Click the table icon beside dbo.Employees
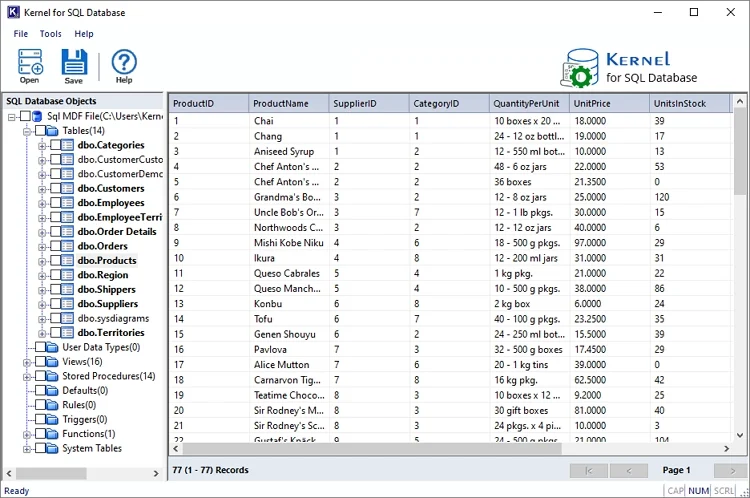Screen dimensions: 750x498 (x=68, y=203)
